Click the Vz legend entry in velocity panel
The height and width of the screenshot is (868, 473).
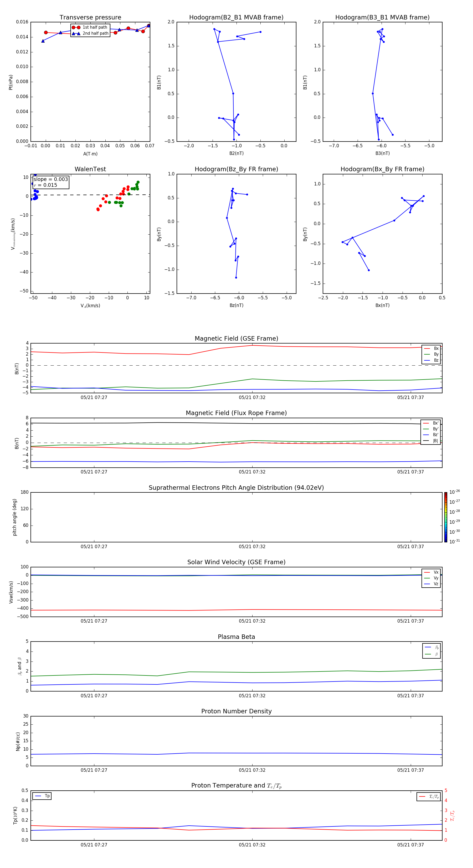(x=431, y=584)
